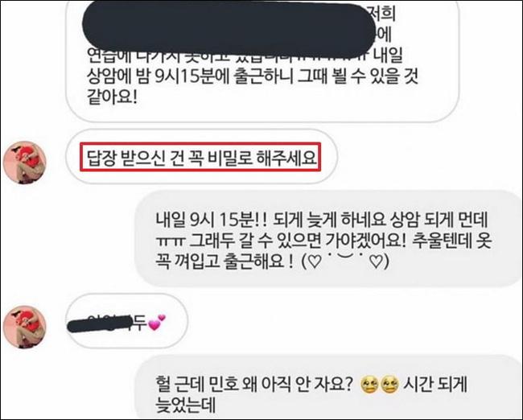Click the red-outlined text 답장 받으신 건 꼭 비밀로 해주세요

point(200,157)
